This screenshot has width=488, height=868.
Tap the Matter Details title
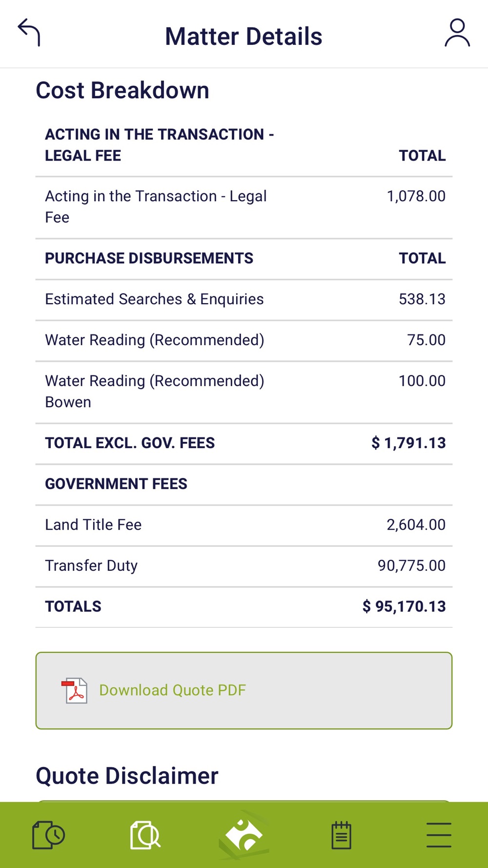pyautogui.click(x=244, y=37)
